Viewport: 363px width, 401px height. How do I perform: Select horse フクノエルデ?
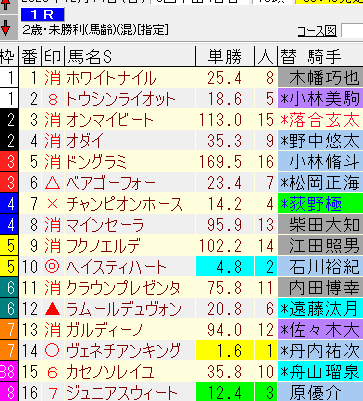tap(103, 246)
